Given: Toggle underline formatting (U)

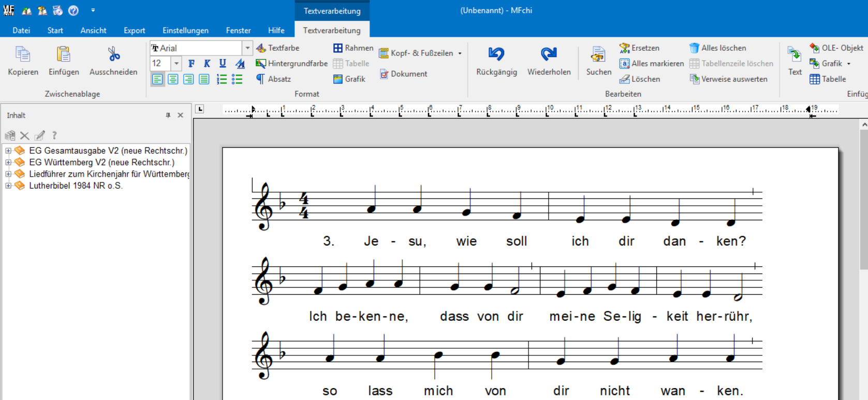Looking at the screenshot, I should pyautogui.click(x=223, y=63).
